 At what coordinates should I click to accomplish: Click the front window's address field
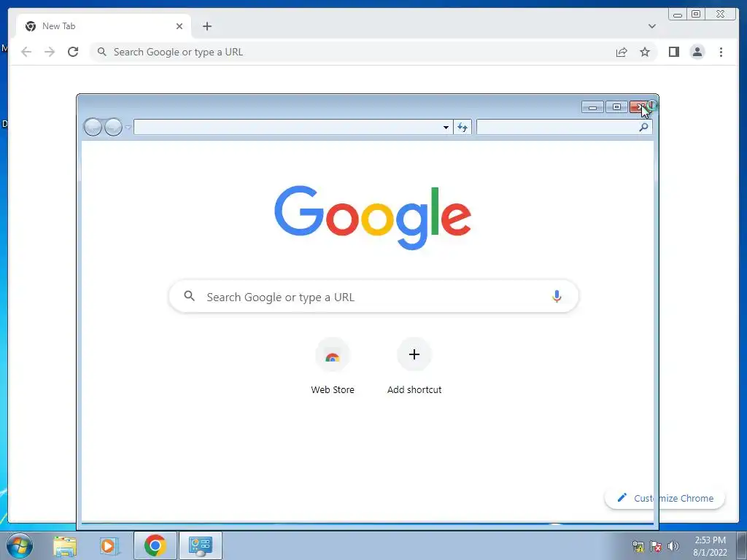coord(287,127)
